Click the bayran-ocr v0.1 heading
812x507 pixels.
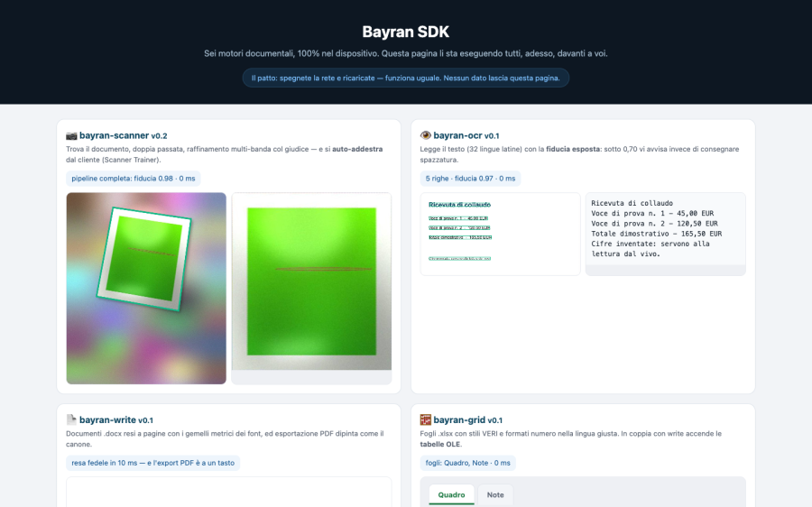click(466, 135)
